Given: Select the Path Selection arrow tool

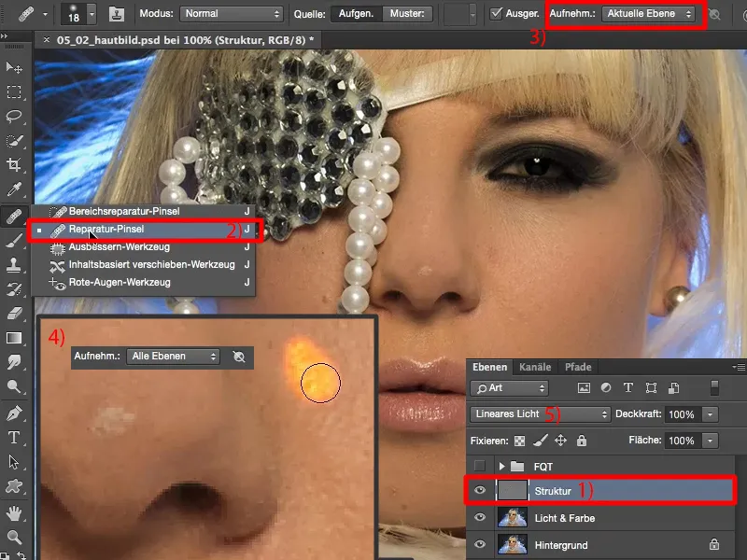Looking at the screenshot, I should click(x=14, y=462).
